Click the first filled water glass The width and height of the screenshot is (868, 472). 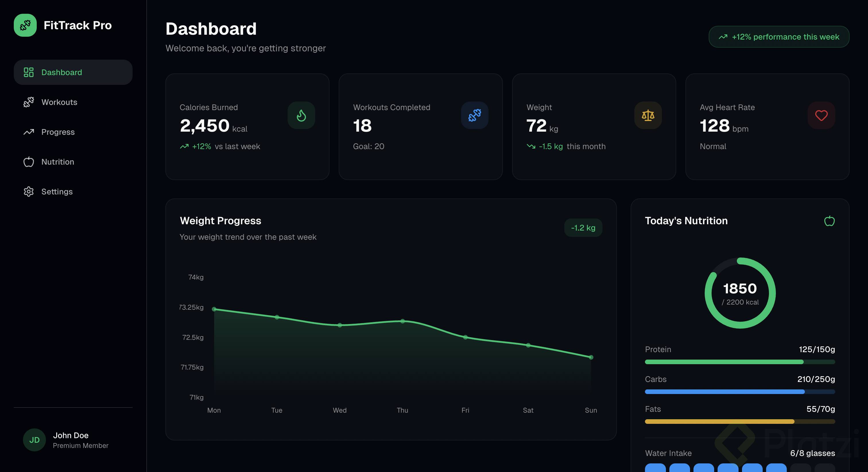click(655, 468)
